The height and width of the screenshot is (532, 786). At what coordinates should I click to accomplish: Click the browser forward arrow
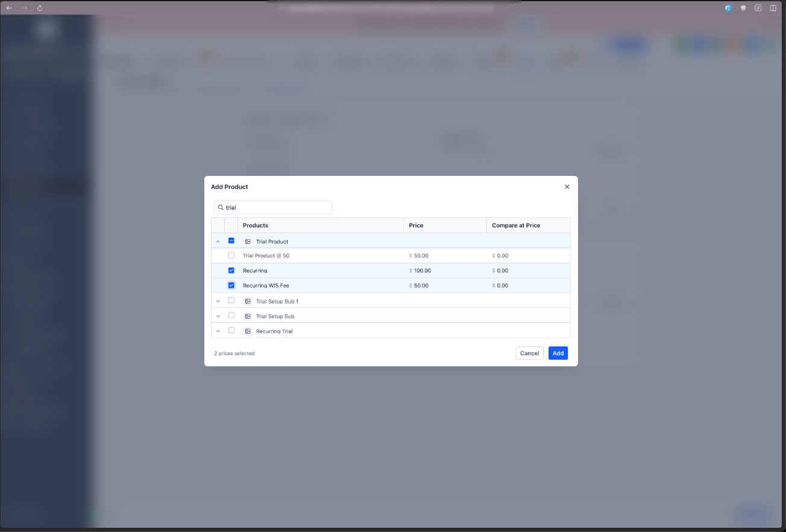[24, 8]
